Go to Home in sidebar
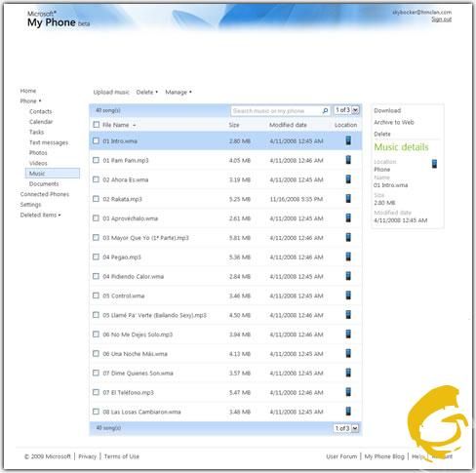 coord(28,91)
